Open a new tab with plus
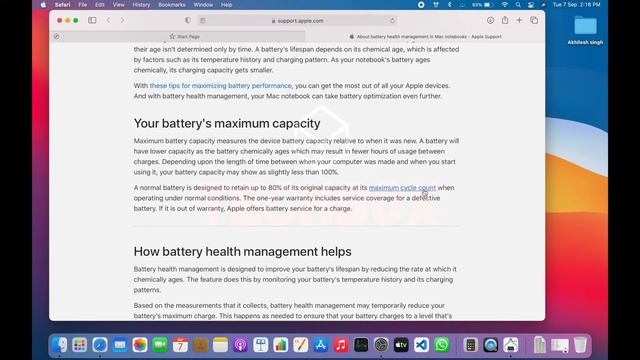640x360 pixels. 519,20
